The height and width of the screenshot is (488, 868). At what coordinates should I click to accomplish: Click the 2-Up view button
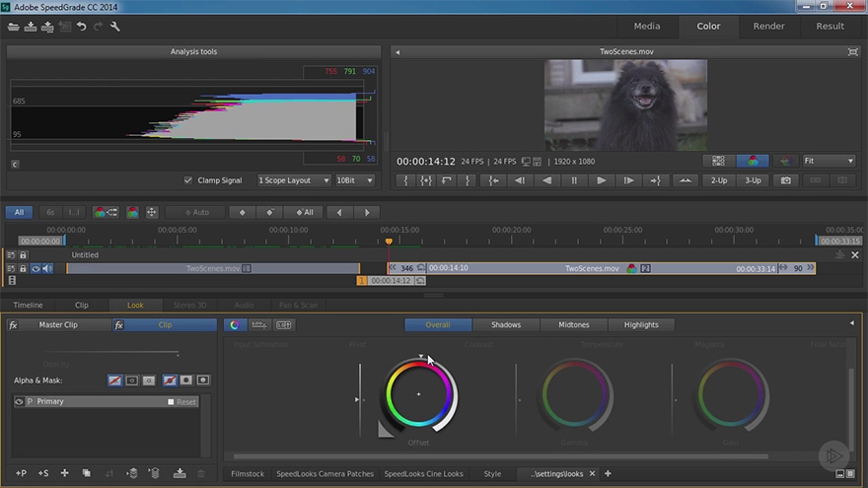tap(718, 180)
